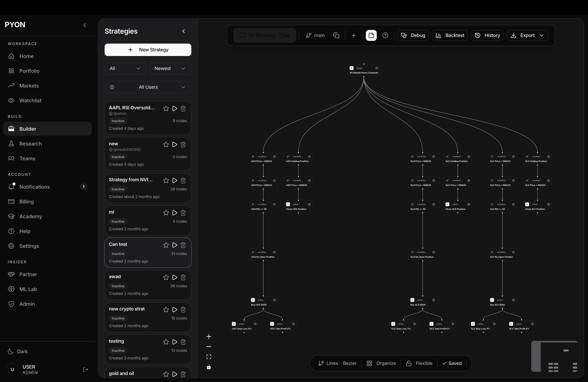The width and height of the screenshot is (588, 382).
Task: Open the main branch selector
Action: tap(315, 35)
